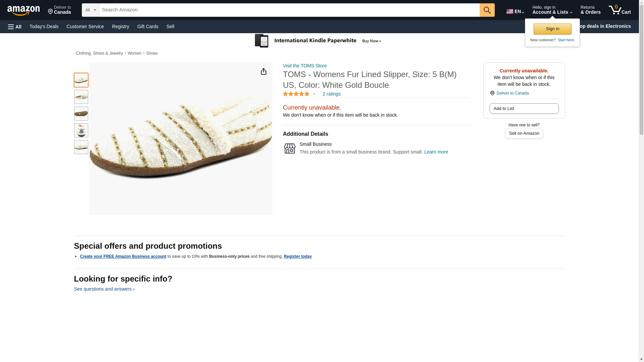Click the yellow Sign in button
The width and height of the screenshot is (644, 362).
[x=552, y=29]
